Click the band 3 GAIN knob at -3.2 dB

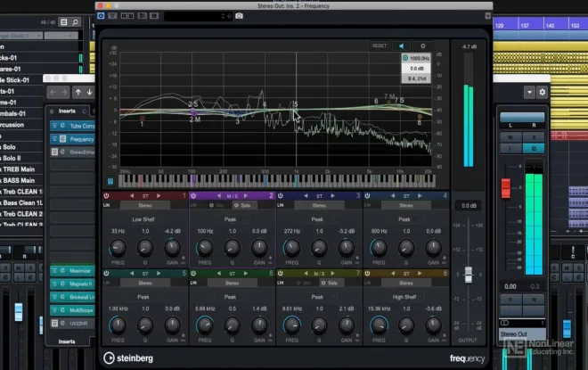[347, 248]
